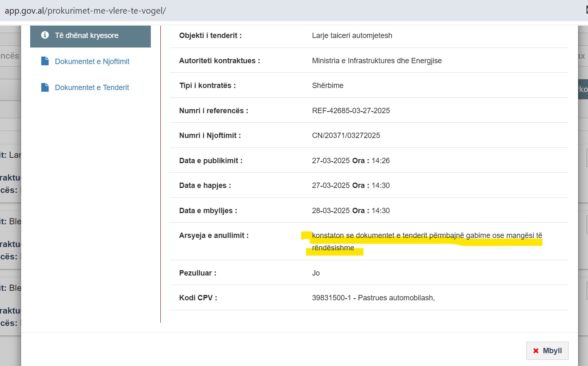
Task: Click the Pezulluar value Jo
Action: [316, 273]
